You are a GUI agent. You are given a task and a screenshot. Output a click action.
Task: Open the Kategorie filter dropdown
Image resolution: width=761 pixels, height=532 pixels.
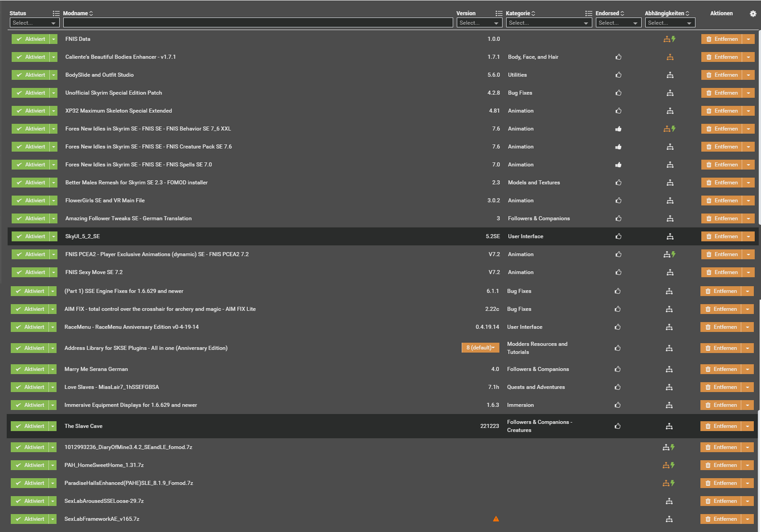[x=549, y=23]
